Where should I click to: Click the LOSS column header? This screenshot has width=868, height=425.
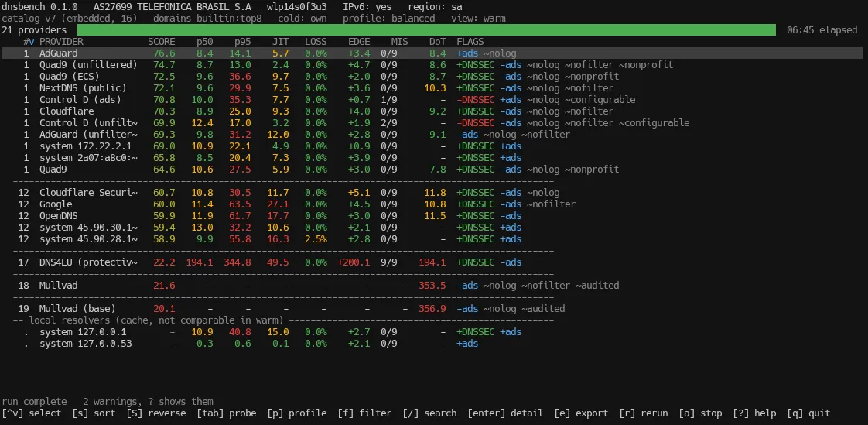[x=316, y=42]
